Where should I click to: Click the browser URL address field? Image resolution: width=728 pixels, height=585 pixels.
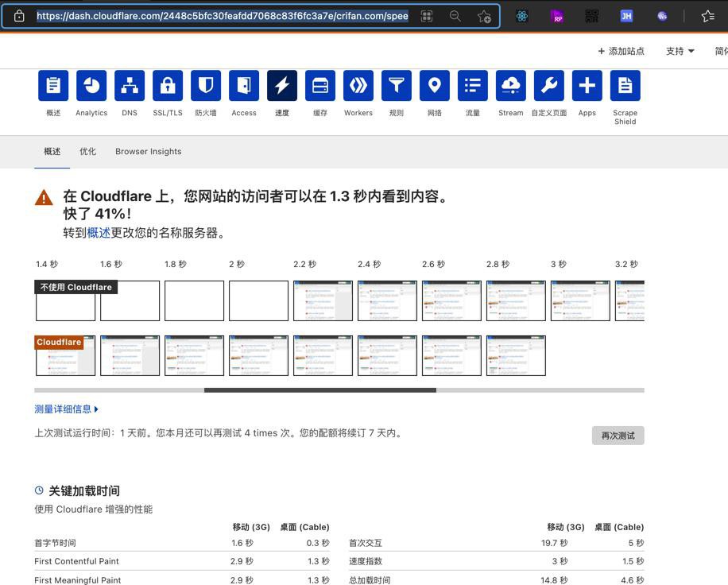point(223,16)
